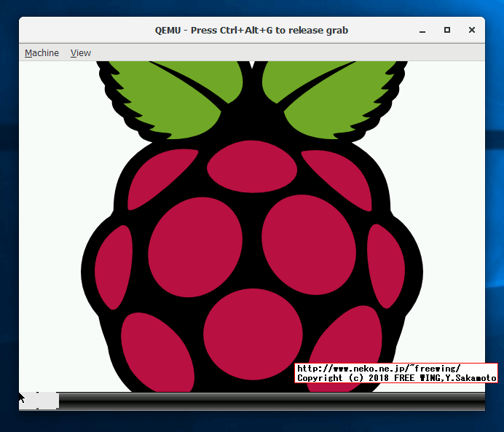Screen dimensions: 504x432
Task: Click the Copyright 2018 FREE WING text
Action: [x=397, y=377]
